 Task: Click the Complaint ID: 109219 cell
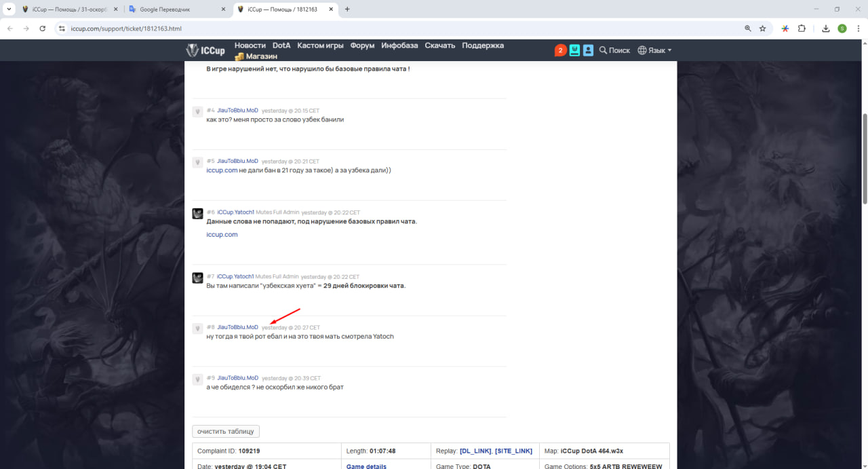pos(267,451)
